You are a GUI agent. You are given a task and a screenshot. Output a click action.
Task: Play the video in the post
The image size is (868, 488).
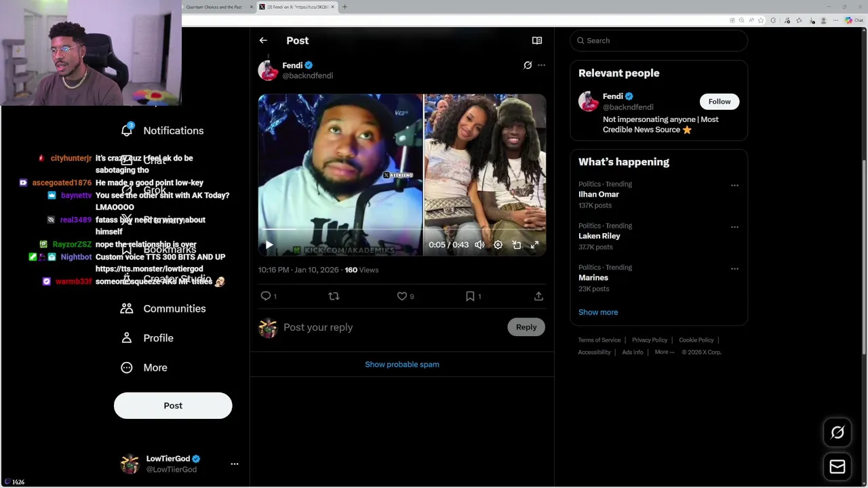click(x=269, y=245)
